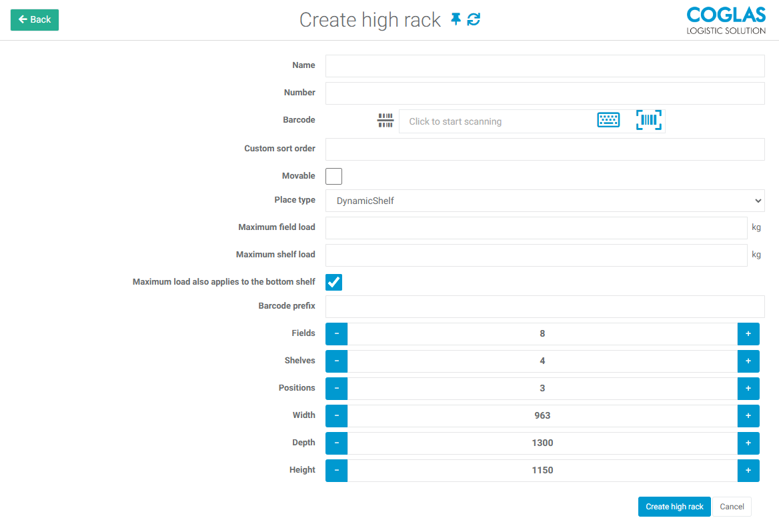Focus the Maximum field load input
The width and height of the screenshot is (779, 532).
pyautogui.click(x=536, y=228)
